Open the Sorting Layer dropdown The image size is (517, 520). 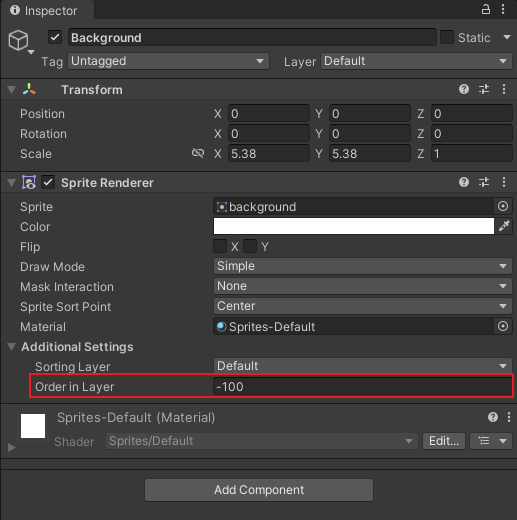point(362,366)
